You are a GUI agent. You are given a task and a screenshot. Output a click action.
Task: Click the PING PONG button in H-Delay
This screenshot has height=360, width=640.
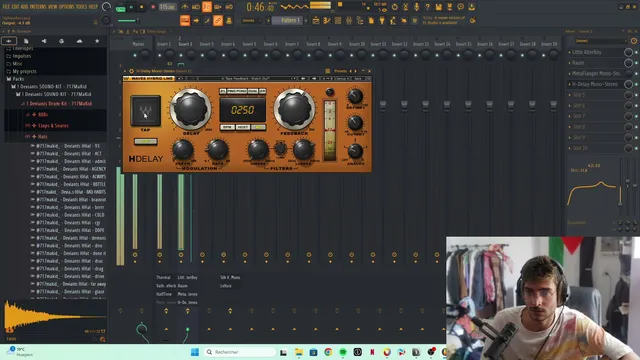click(237, 91)
